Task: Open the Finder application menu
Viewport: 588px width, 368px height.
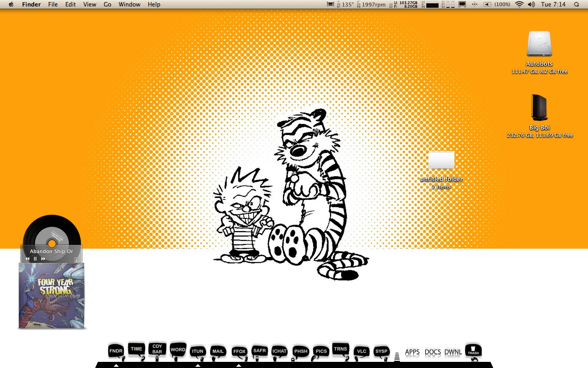Action: point(31,4)
